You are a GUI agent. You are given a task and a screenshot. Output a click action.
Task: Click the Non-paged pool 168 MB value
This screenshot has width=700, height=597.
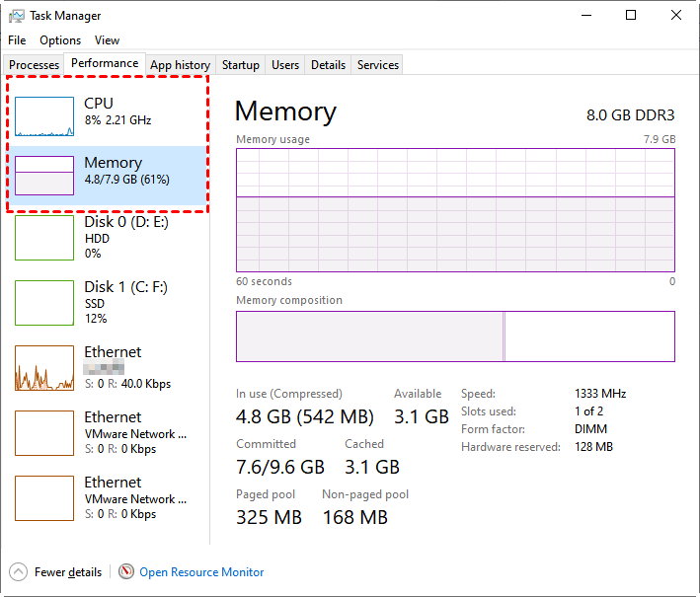click(x=354, y=518)
